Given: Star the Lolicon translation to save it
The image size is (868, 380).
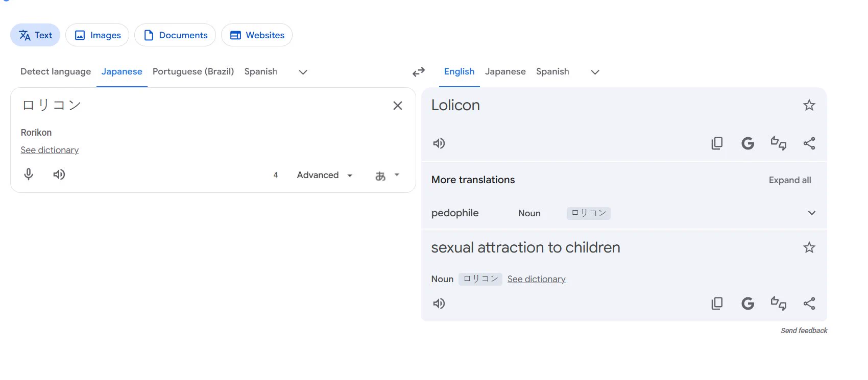Looking at the screenshot, I should point(809,106).
